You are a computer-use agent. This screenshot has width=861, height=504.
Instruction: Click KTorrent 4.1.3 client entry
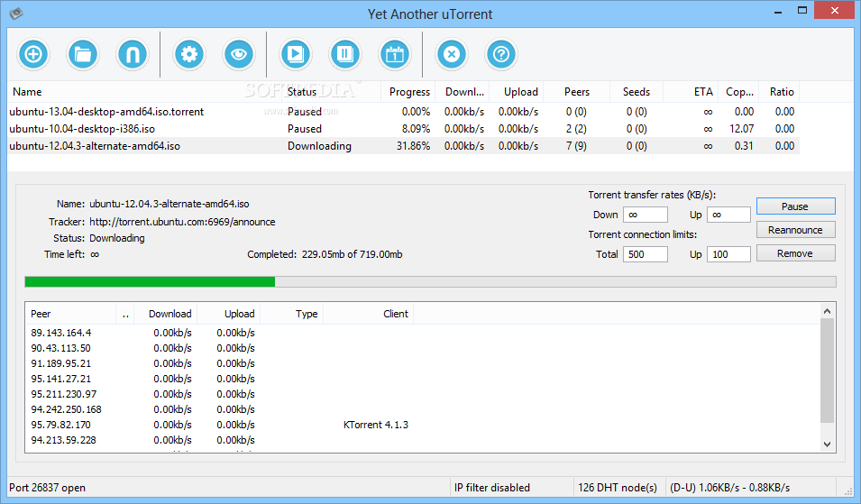[376, 425]
